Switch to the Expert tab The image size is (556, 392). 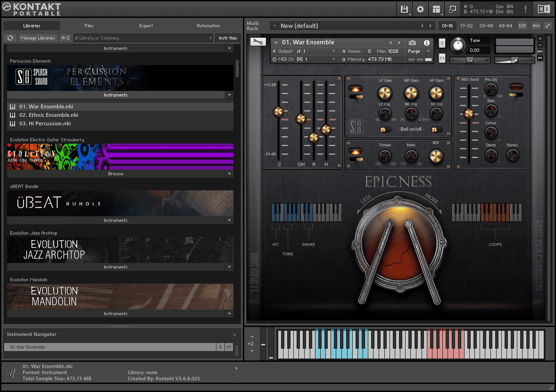pos(146,26)
